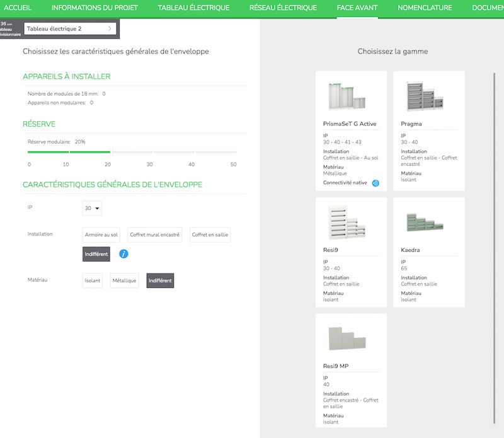Select the Pragma enclosure image

425,96
